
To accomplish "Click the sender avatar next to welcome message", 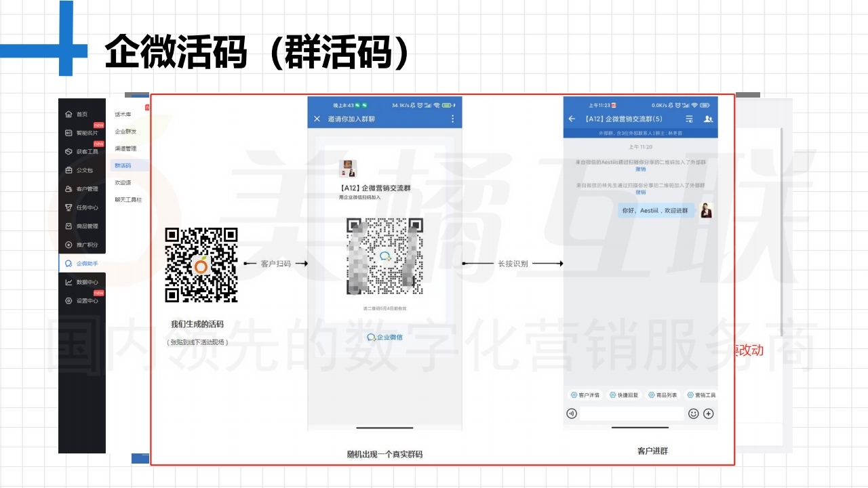I will point(707,210).
